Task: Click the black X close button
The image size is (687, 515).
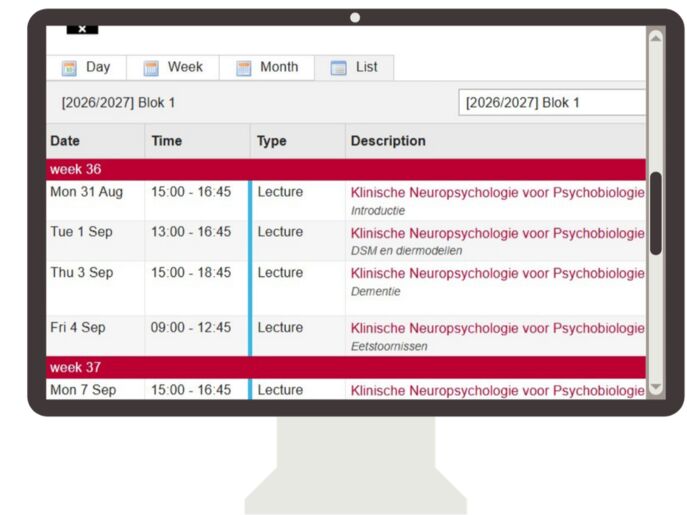Action: 82,29
